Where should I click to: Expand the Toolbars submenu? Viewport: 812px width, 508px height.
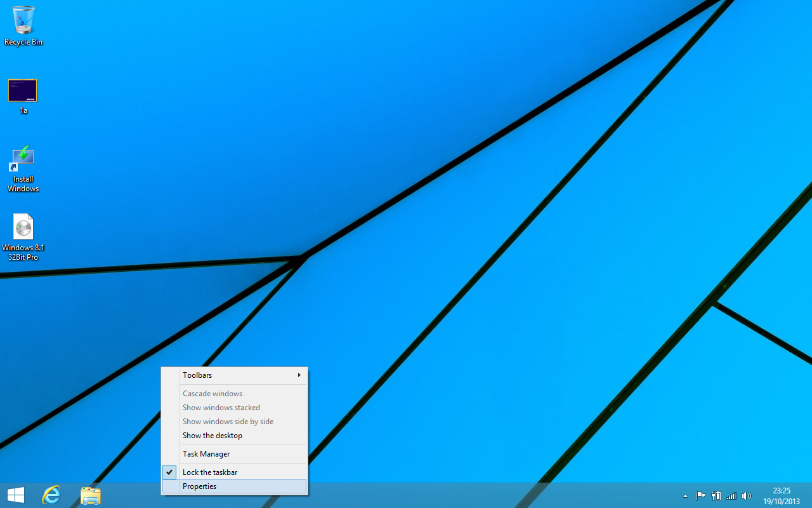(235, 375)
